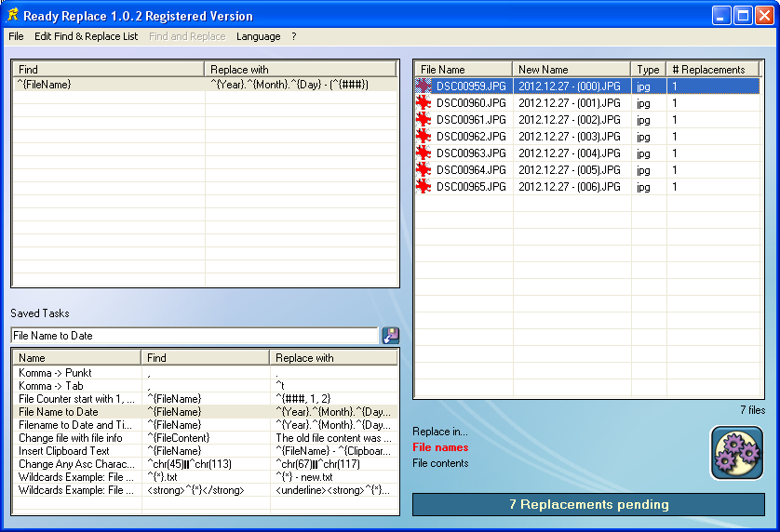This screenshot has width=780, height=532.
Task: Click the 7 Replacements pending bar
Action: pyautogui.click(x=588, y=505)
